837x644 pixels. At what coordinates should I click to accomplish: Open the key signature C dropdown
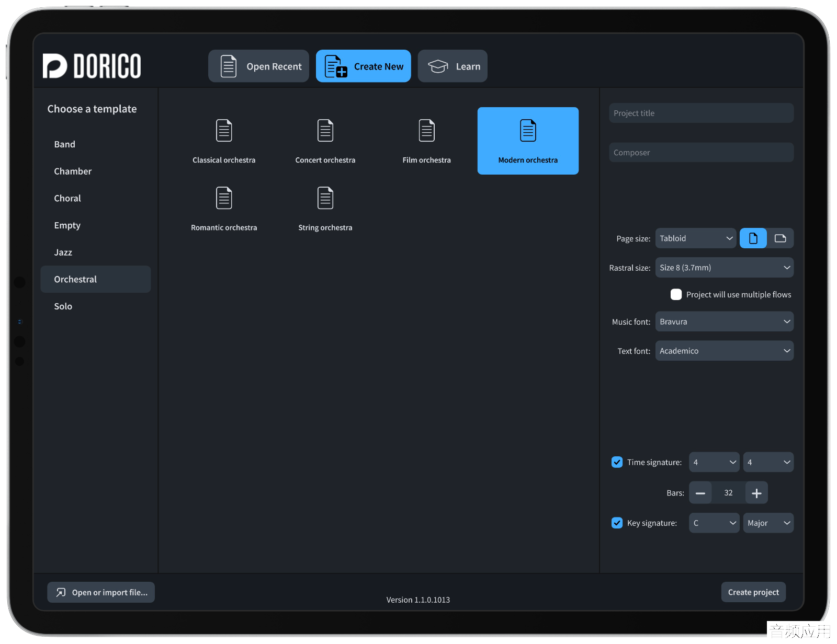[x=714, y=523]
